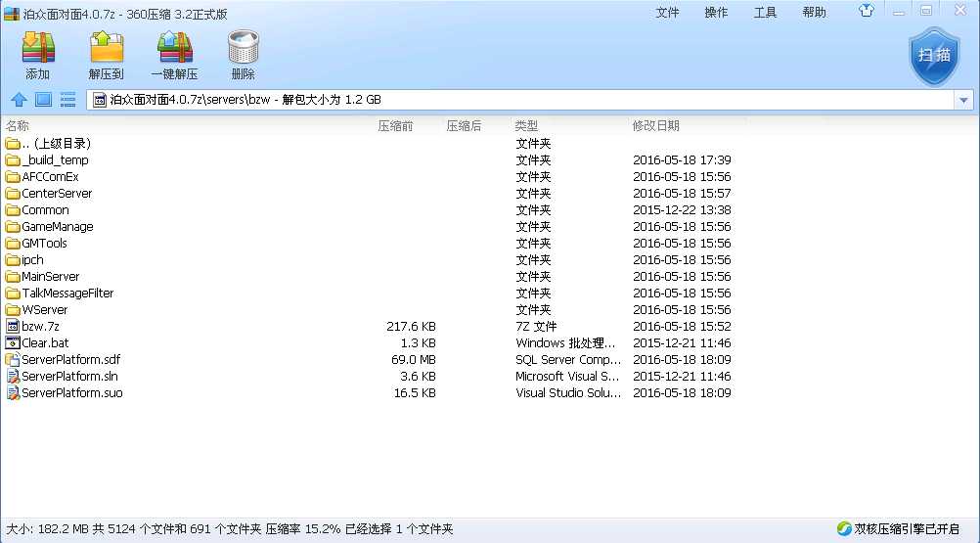Click the GameManage folder icon
980x543 pixels.
[x=13, y=226]
